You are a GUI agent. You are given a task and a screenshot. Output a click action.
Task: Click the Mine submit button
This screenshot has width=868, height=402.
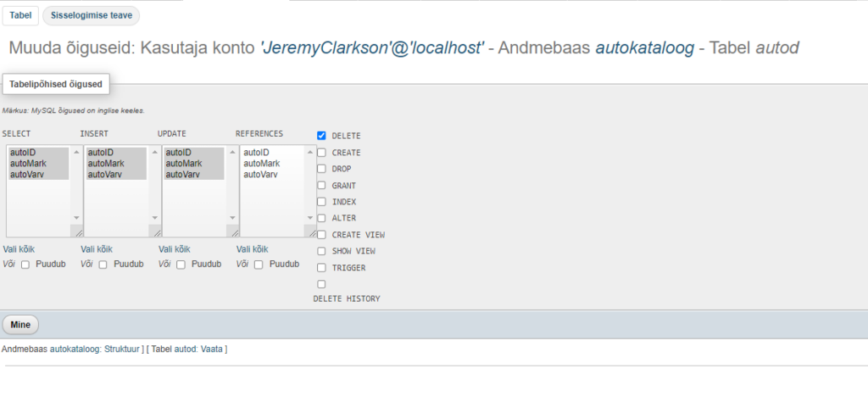coord(20,325)
